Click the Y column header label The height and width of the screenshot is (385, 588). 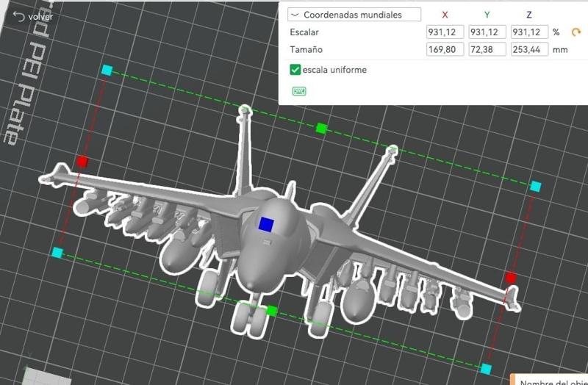point(487,15)
